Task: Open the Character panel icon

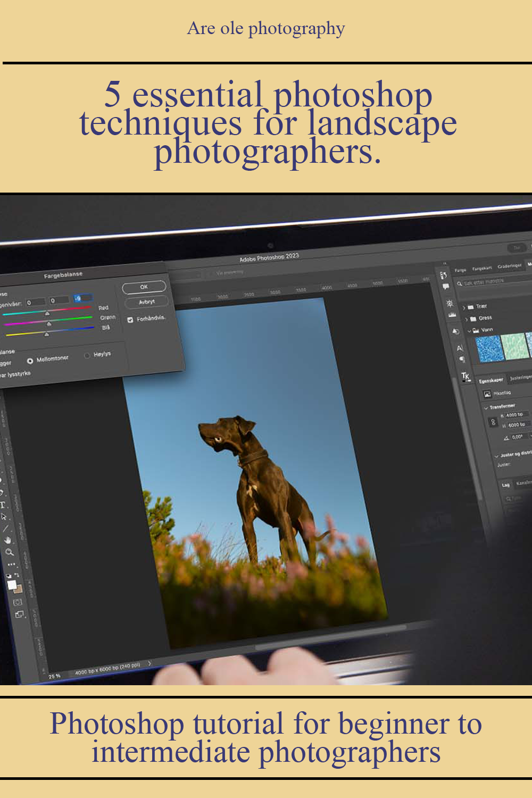Action: click(x=460, y=348)
